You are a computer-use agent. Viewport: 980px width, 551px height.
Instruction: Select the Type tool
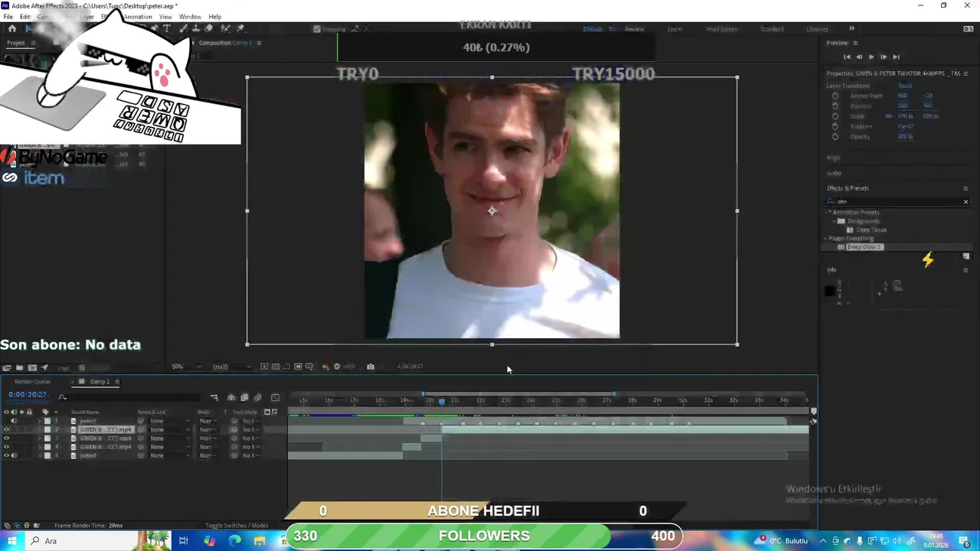(x=166, y=28)
